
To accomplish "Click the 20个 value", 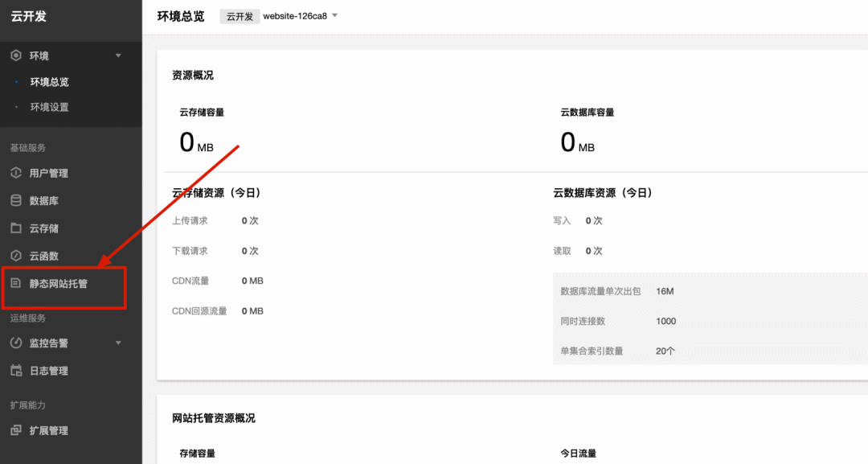I will pos(665,351).
